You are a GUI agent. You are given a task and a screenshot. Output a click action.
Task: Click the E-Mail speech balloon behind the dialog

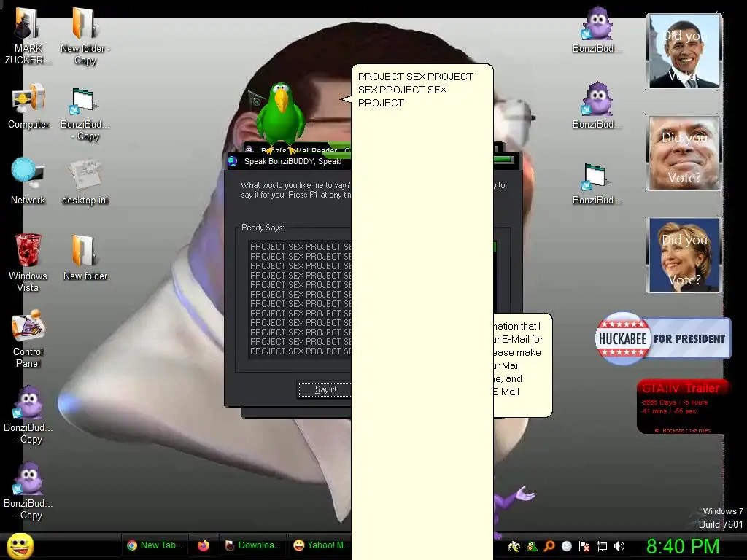[x=522, y=365]
